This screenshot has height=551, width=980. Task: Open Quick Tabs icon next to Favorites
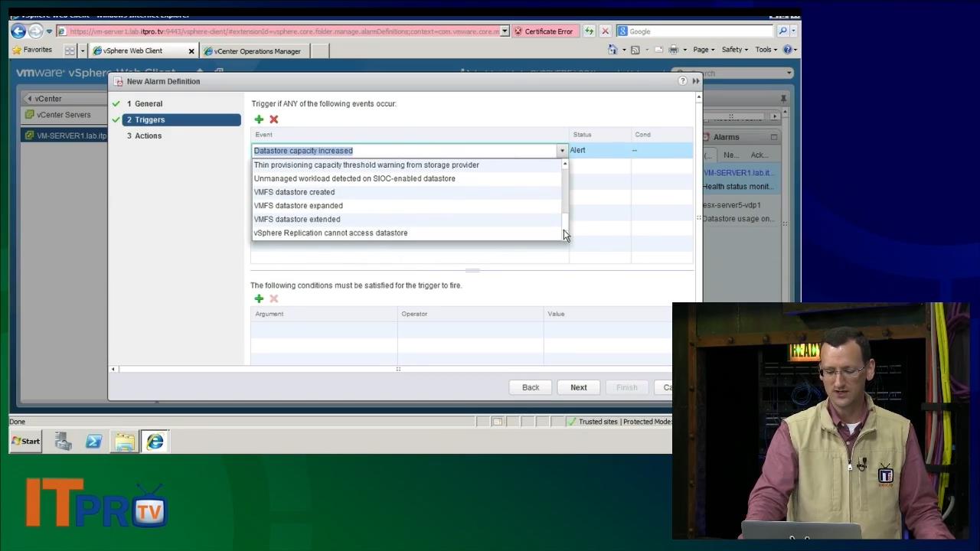click(x=70, y=51)
